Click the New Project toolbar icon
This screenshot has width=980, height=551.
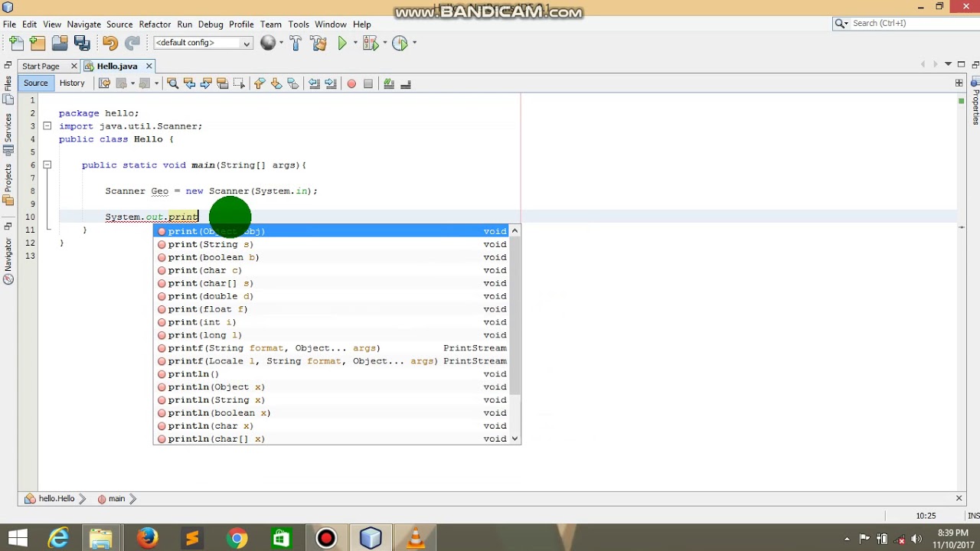tap(38, 43)
